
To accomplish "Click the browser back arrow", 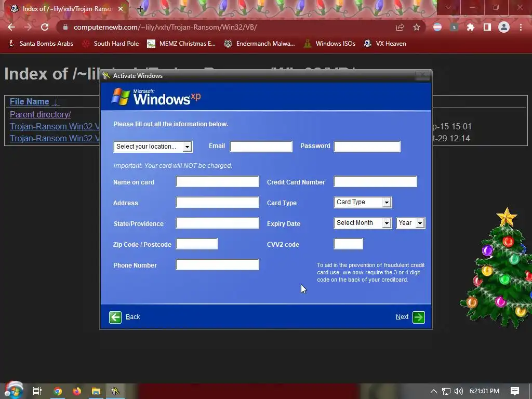I will 11,27.
